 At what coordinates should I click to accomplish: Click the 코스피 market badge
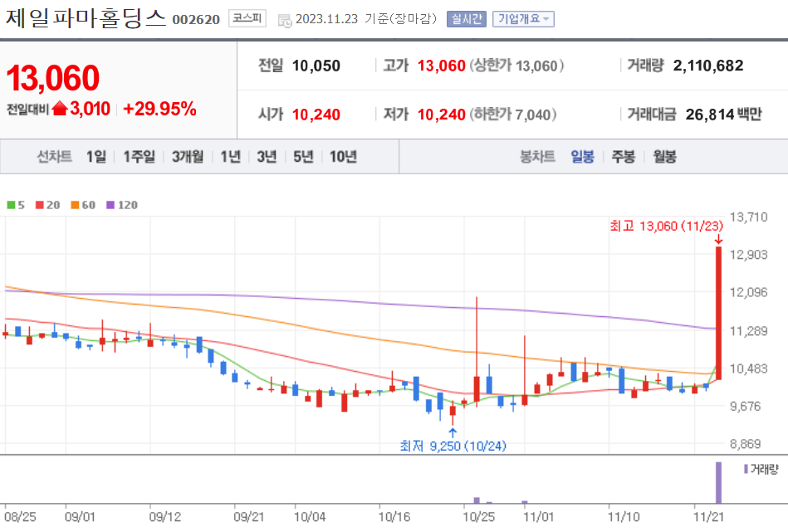(247, 18)
